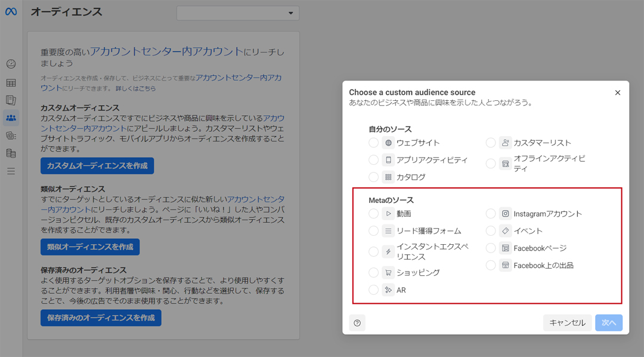This screenshot has height=357, width=644.
Task: Select the 動画 radio button
Action: click(373, 214)
